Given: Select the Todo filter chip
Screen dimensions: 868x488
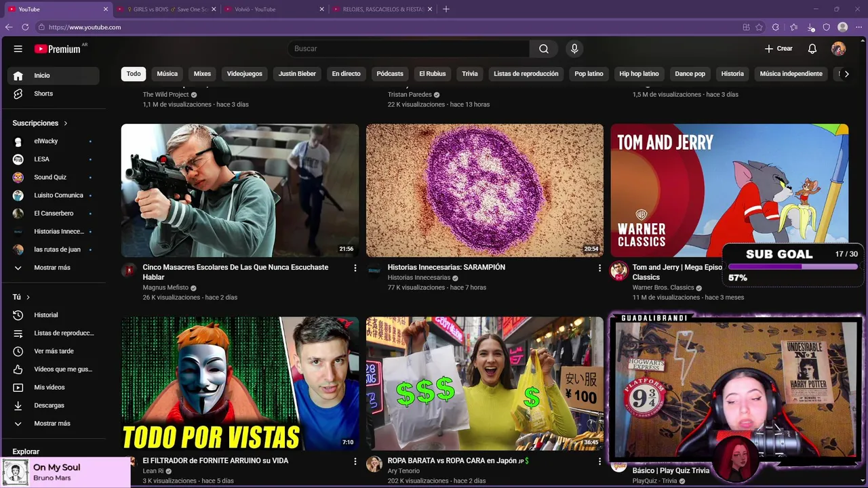Looking at the screenshot, I should pos(134,74).
